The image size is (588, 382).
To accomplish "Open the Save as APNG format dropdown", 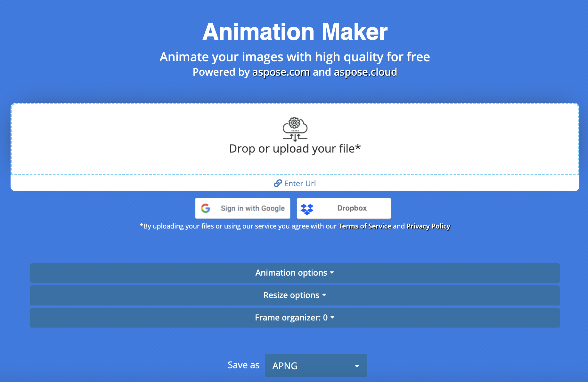I will (316, 366).
